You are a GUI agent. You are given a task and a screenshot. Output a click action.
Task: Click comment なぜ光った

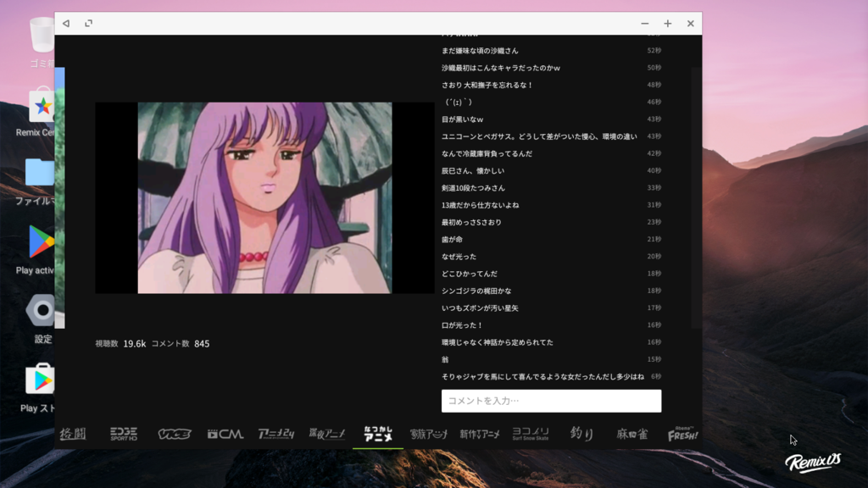(x=459, y=256)
